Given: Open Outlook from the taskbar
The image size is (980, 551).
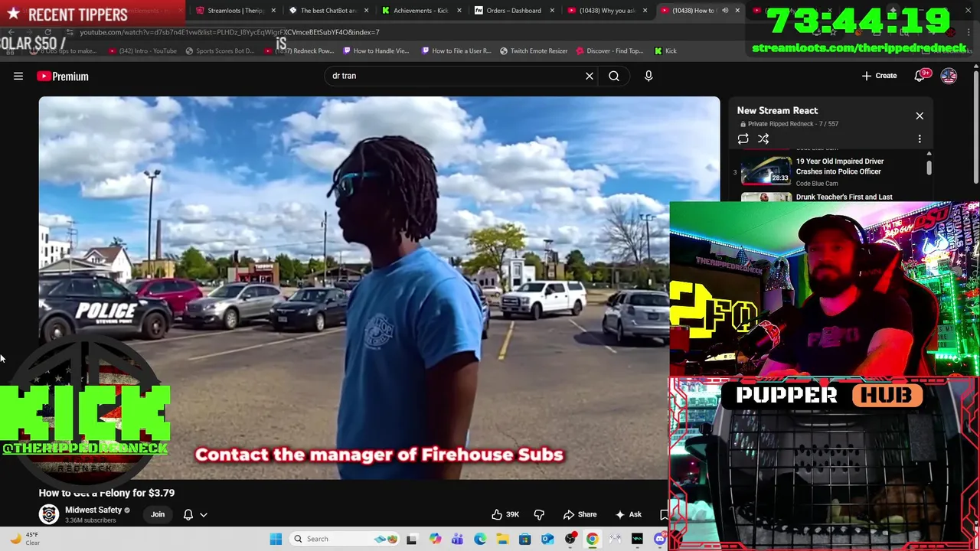Looking at the screenshot, I should [x=547, y=539].
